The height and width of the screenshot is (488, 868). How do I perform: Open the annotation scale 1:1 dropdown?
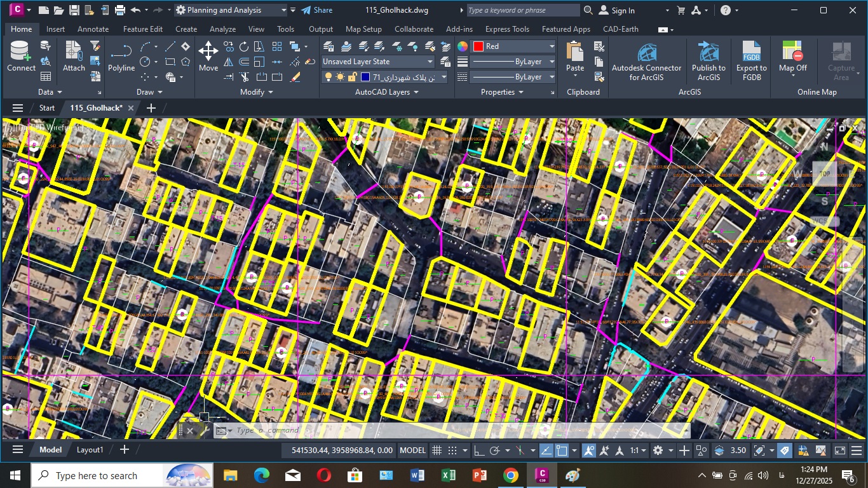coord(638,451)
